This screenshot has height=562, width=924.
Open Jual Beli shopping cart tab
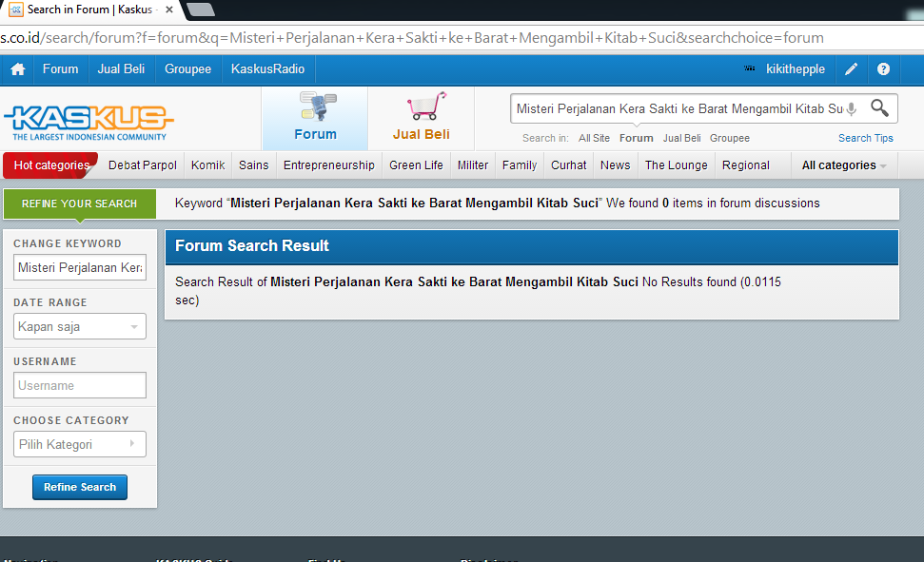(x=422, y=118)
